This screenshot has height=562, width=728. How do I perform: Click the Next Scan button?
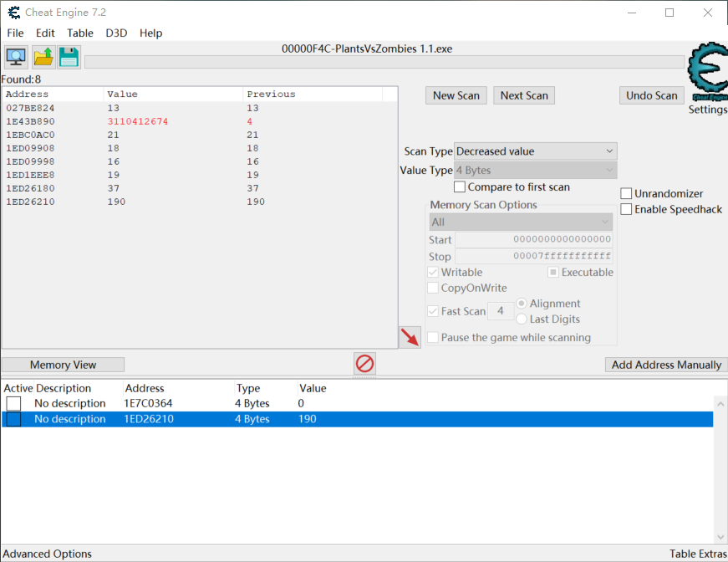(524, 95)
